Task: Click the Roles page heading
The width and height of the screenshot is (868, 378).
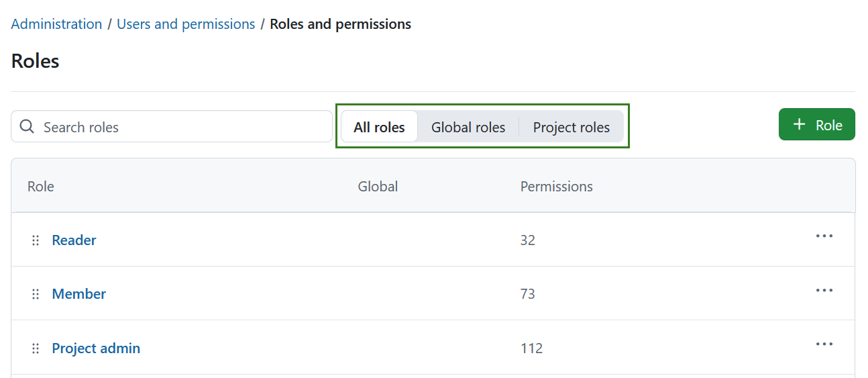Action: (36, 61)
